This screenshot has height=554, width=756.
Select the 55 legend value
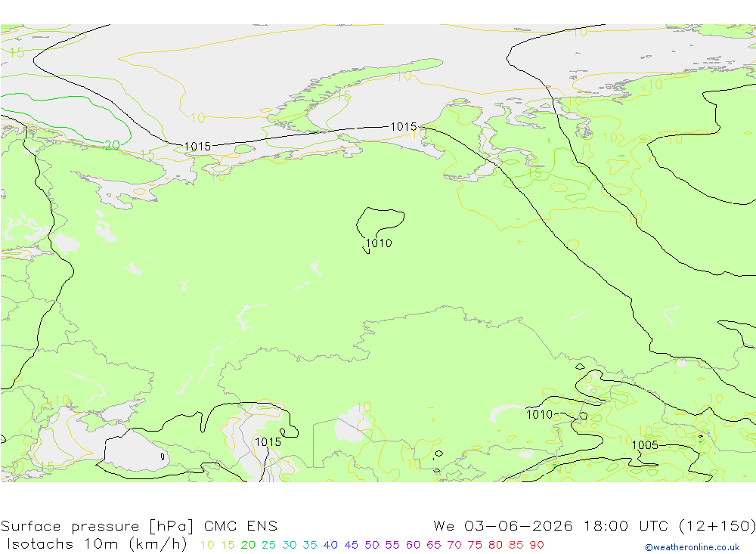coord(392,545)
